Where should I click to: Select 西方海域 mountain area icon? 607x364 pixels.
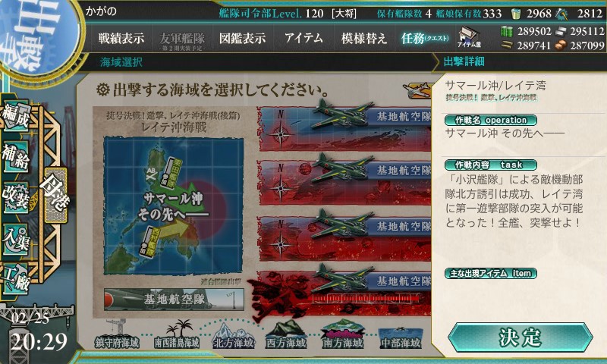click(286, 335)
